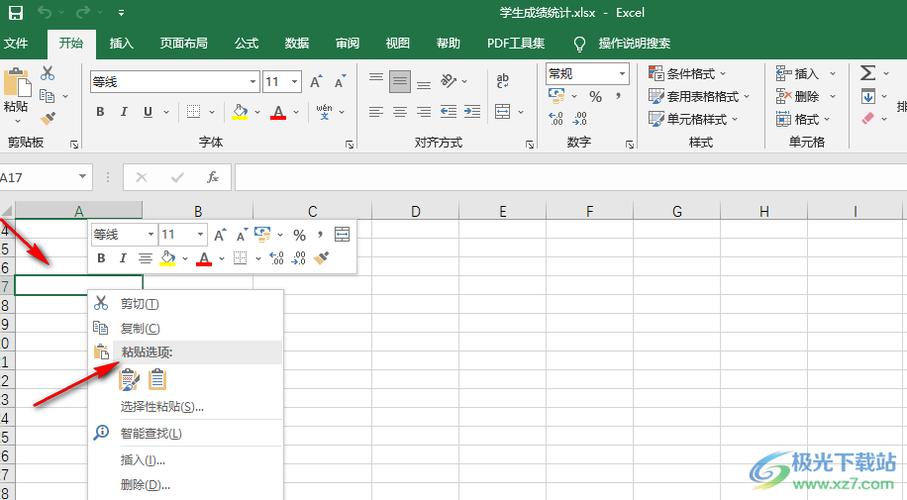Screen dimensions: 907x500
Task: Click the paste formatting option icon
Action: [x=129, y=380]
